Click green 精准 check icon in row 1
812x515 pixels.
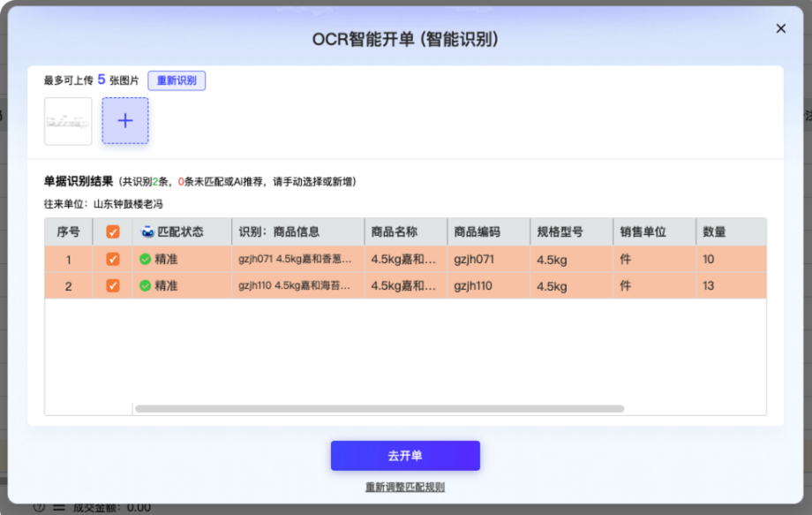point(145,259)
